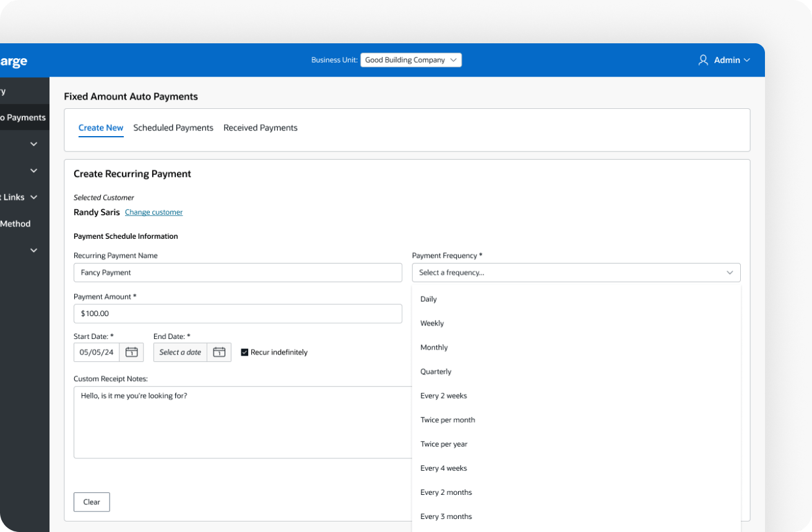The image size is (812, 532).
Task: Click the Randy Saris customer name
Action: tap(97, 212)
